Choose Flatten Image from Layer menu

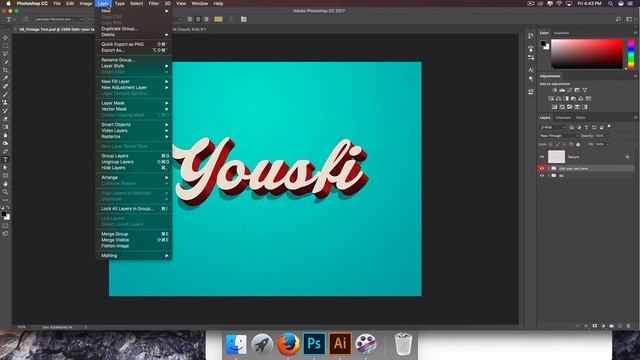click(x=134, y=246)
